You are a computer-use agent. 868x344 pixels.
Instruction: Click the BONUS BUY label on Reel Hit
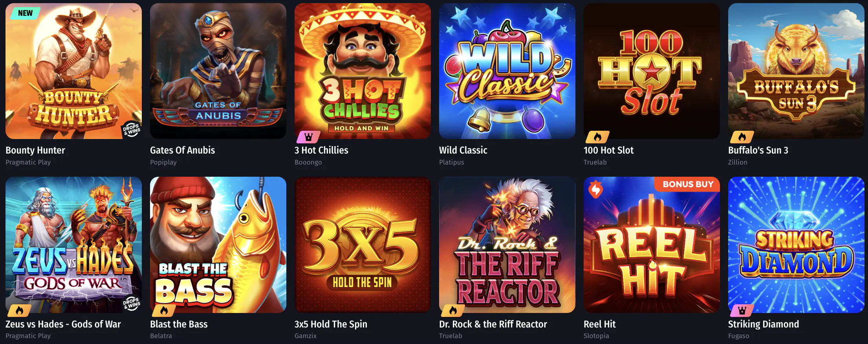pos(688,184)
